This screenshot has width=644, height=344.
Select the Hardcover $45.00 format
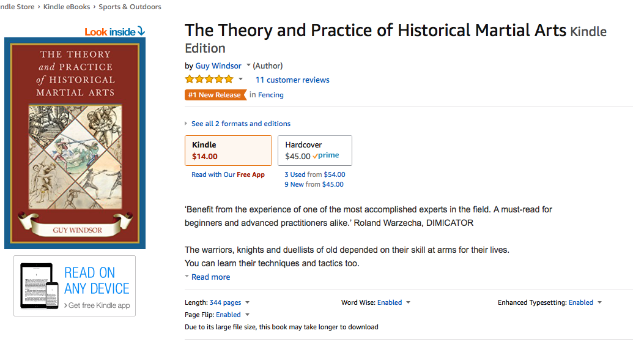point(314,151)
